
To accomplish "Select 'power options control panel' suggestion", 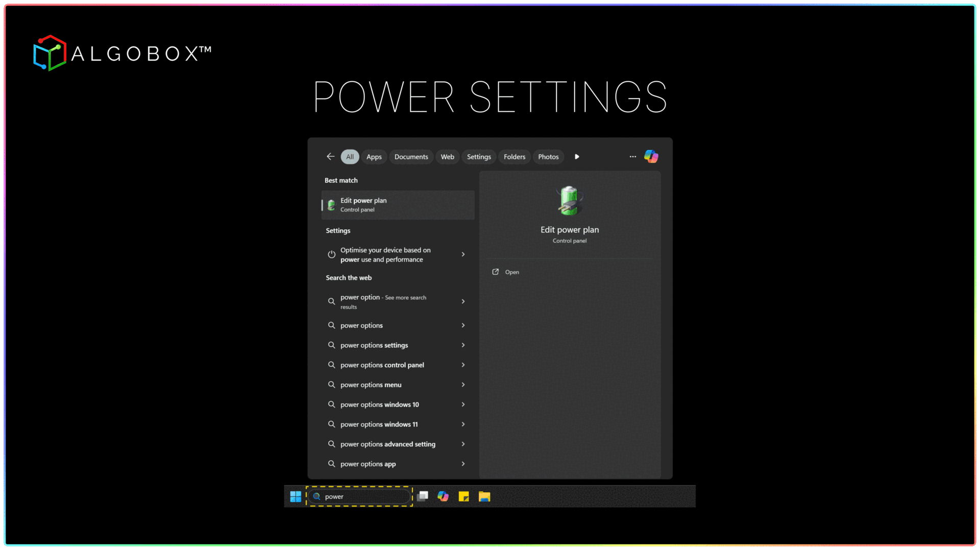I will pyautogui.click(x=382, y=365).
